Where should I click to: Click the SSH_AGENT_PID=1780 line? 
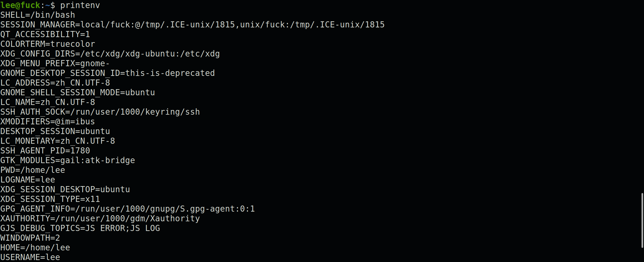45,151
